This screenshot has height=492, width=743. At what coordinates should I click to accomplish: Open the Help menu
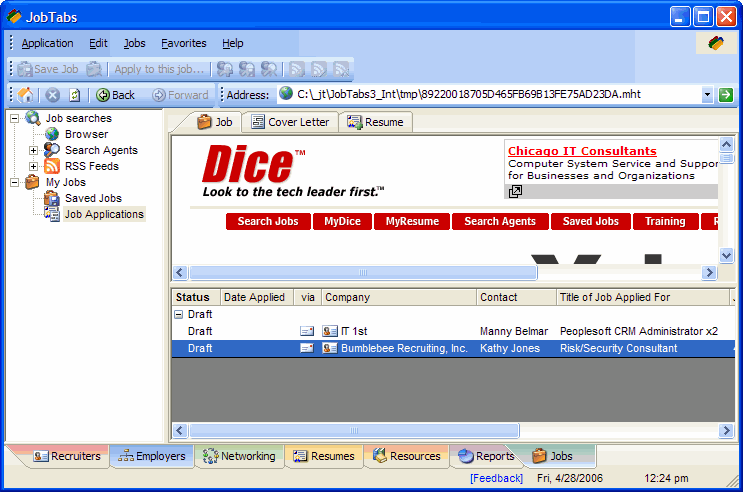[x=233, y=43]
